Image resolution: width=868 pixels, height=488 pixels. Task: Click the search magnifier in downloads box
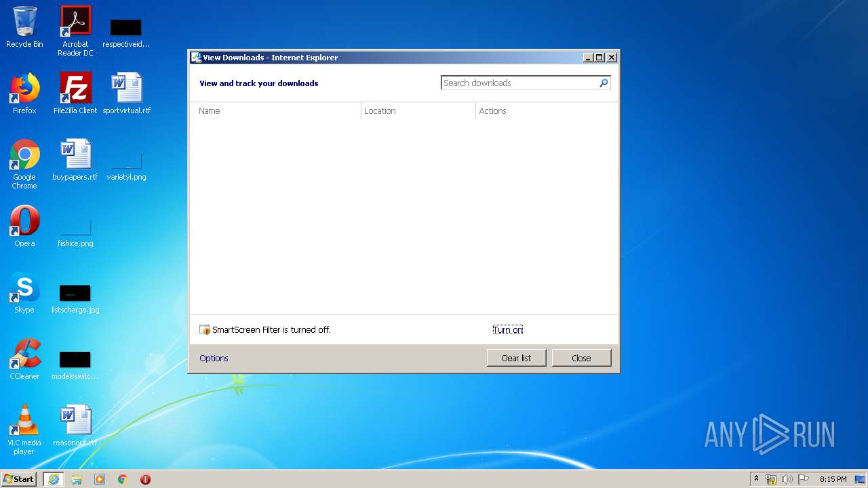click(x=604, y=83)
